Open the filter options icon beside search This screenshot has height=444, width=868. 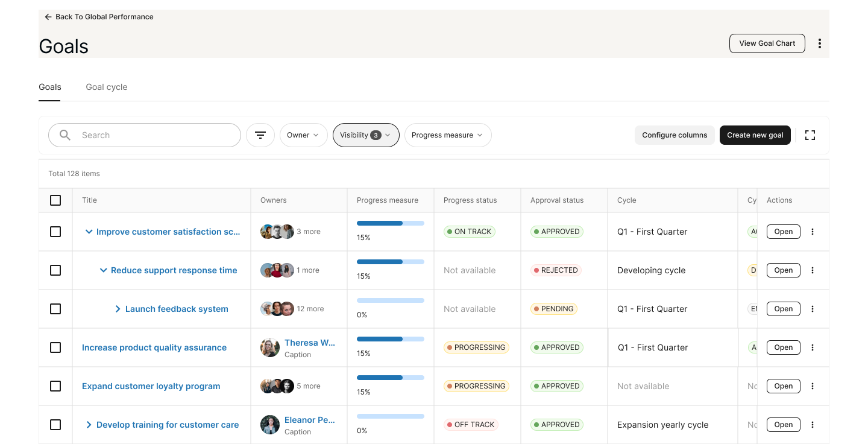click(x=260, y=135)
